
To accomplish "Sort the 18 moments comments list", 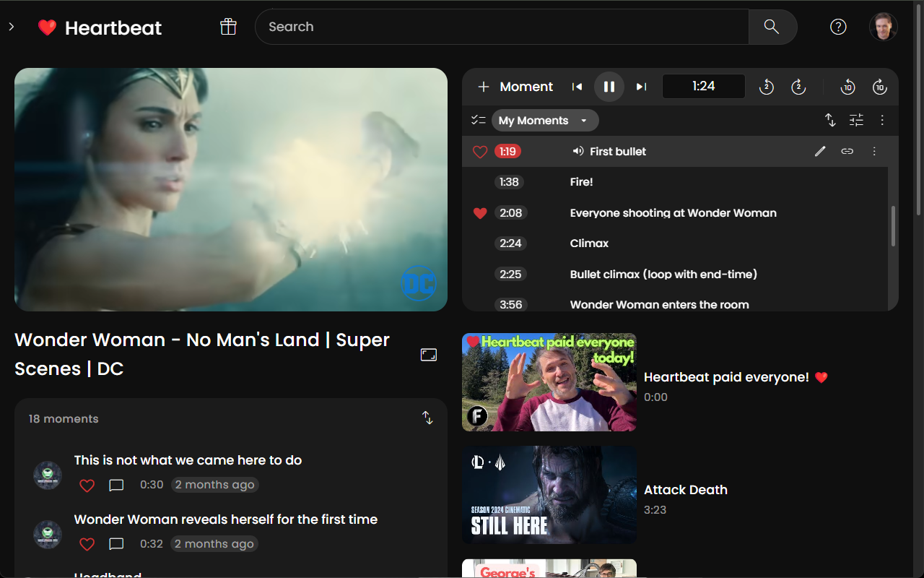I will pos(428,418).
